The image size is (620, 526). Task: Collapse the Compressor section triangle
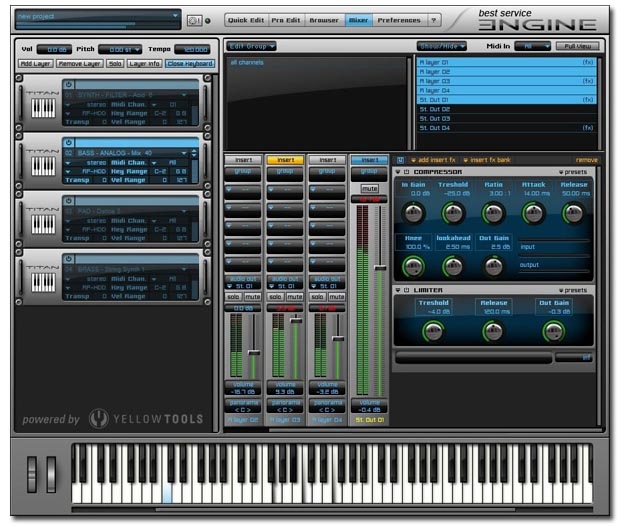398,172
